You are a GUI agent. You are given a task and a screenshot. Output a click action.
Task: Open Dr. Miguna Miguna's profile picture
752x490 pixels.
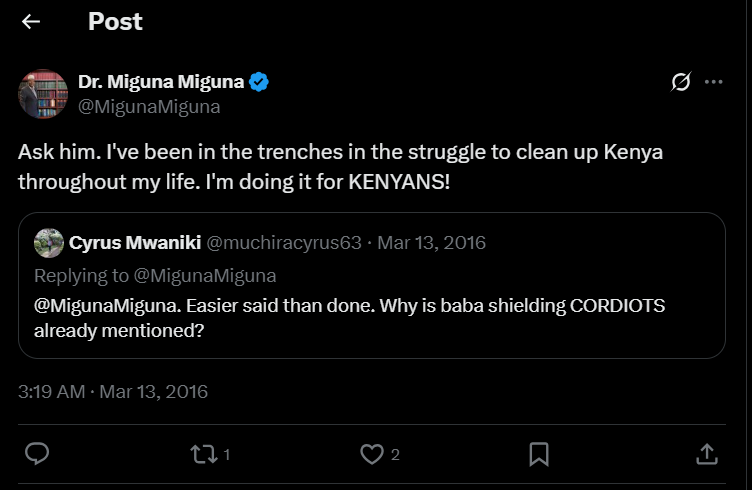(43, 94)
